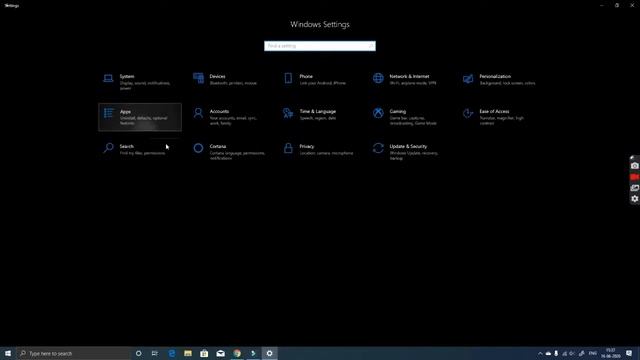Click the Gaming category title
Image resolution: width=640 pixels, height=360 pixels.
coord(398,111)
